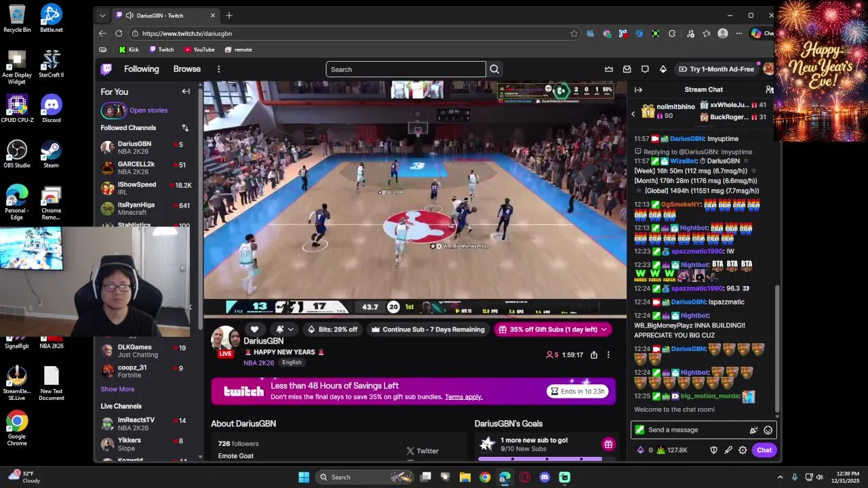The width and height of the screenshot is (868, 488).
Task: Open the Browse tab
Action: coord(186,69)
